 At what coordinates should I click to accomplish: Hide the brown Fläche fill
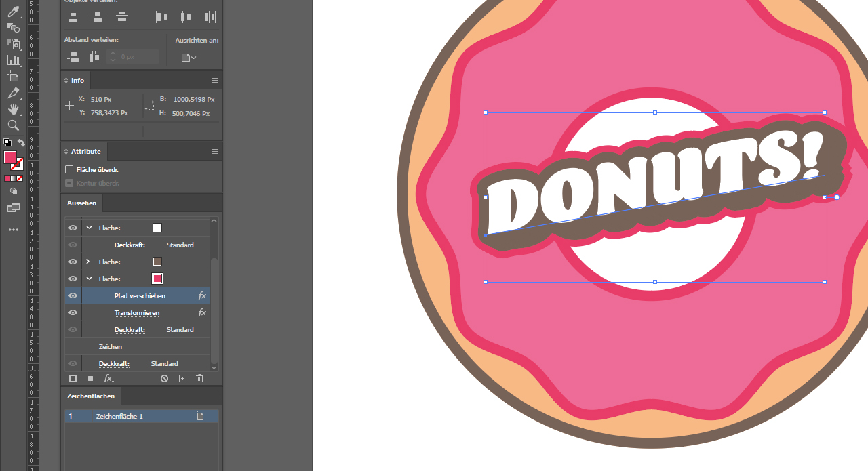(73, 262)
